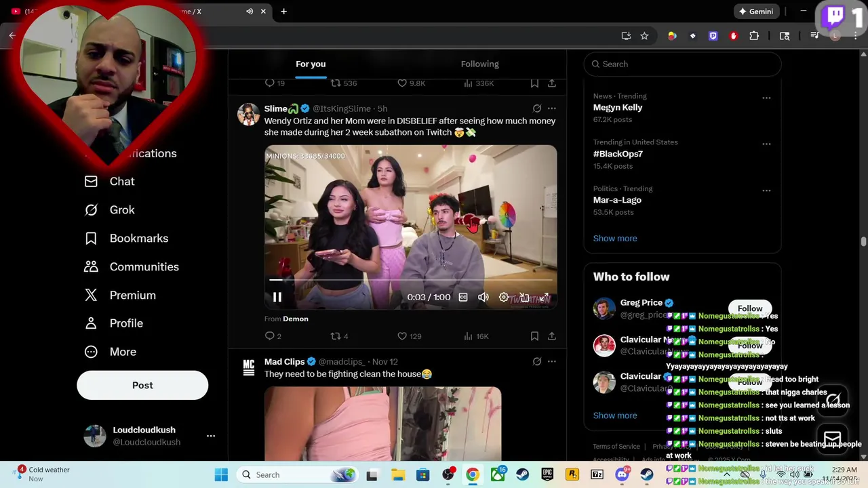Click the Post button
868x488 pixels.
pyautogui.click(x=142, y=385)
